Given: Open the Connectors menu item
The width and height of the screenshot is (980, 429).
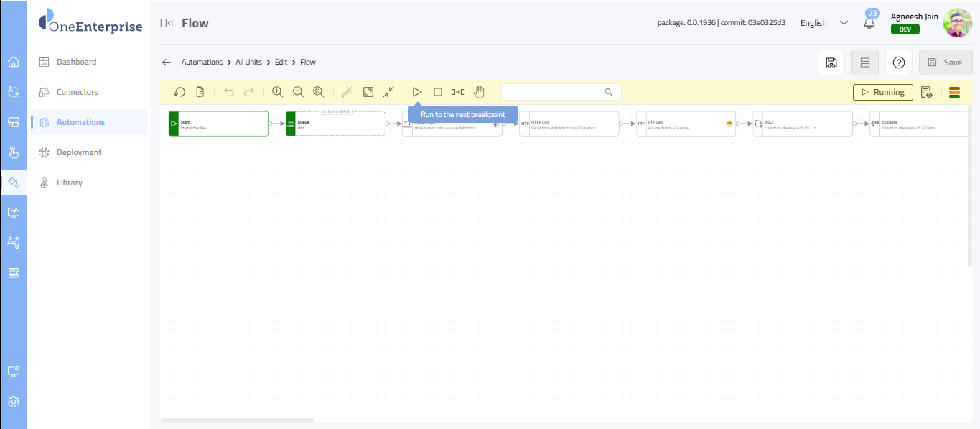Looking at the screenshot, I should (78, 92).
